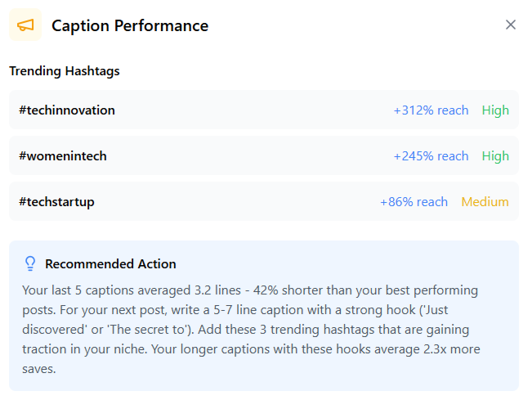This screenshot has height=400, width=532.
Task: Click the +86% reach value
Action: coord(414,202)
